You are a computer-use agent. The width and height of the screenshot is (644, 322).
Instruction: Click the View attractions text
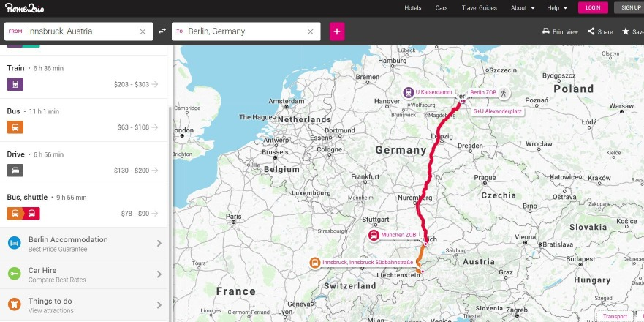(51, 310)
